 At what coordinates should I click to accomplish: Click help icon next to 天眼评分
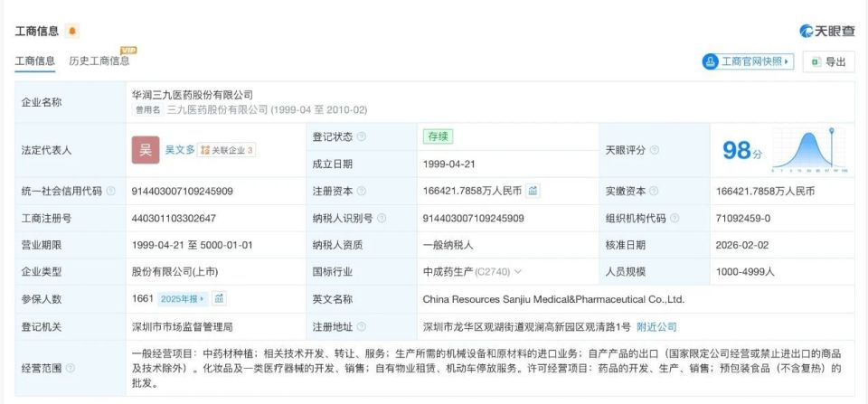point(655,150)
